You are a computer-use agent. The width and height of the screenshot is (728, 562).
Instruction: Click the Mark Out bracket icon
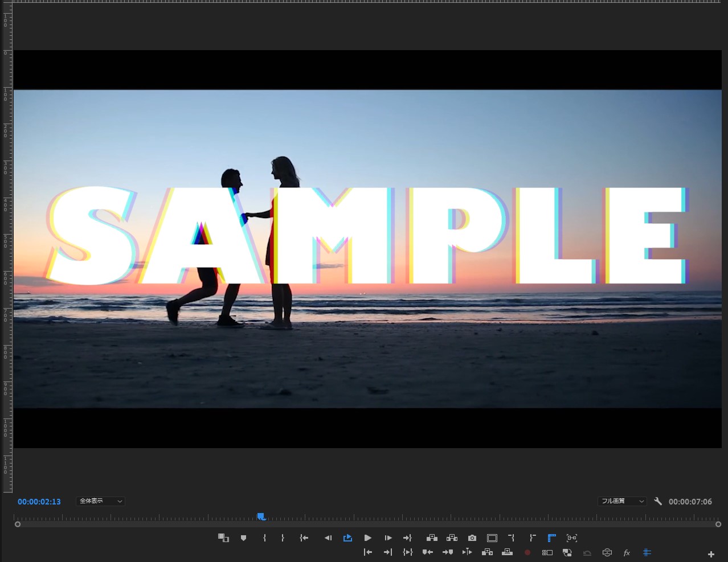point(283,538)
